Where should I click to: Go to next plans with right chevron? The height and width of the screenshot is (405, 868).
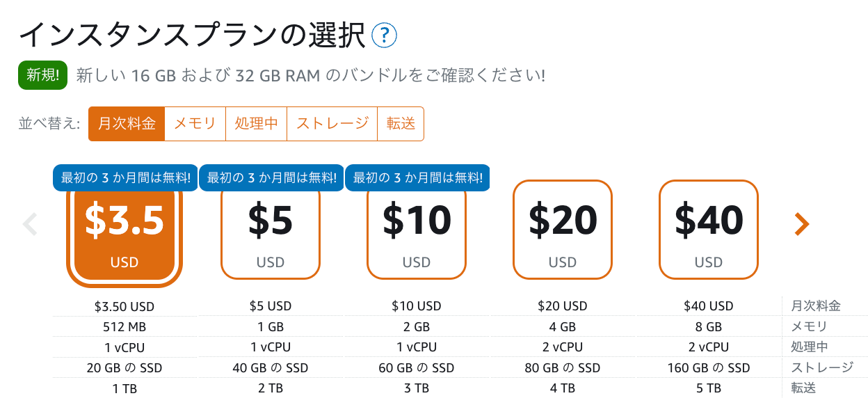pos(802,223)
